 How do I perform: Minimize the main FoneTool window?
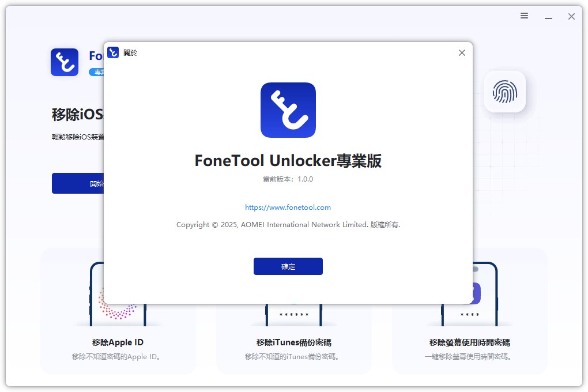pyautogui.click(x=549, y=17)
